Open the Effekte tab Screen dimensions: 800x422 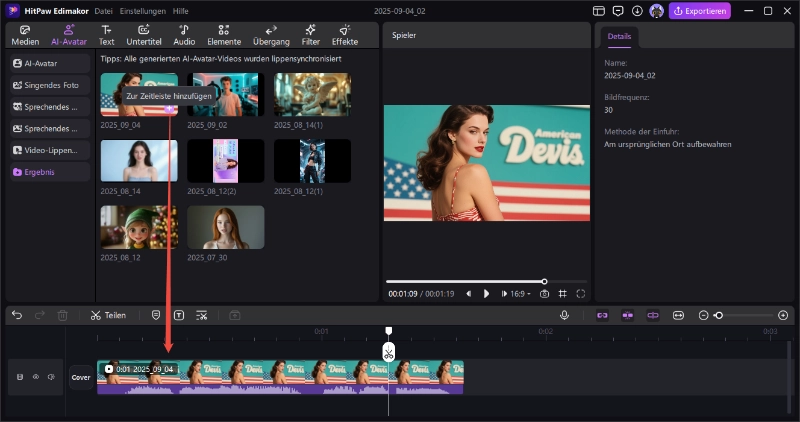click(x=345, y=35)
